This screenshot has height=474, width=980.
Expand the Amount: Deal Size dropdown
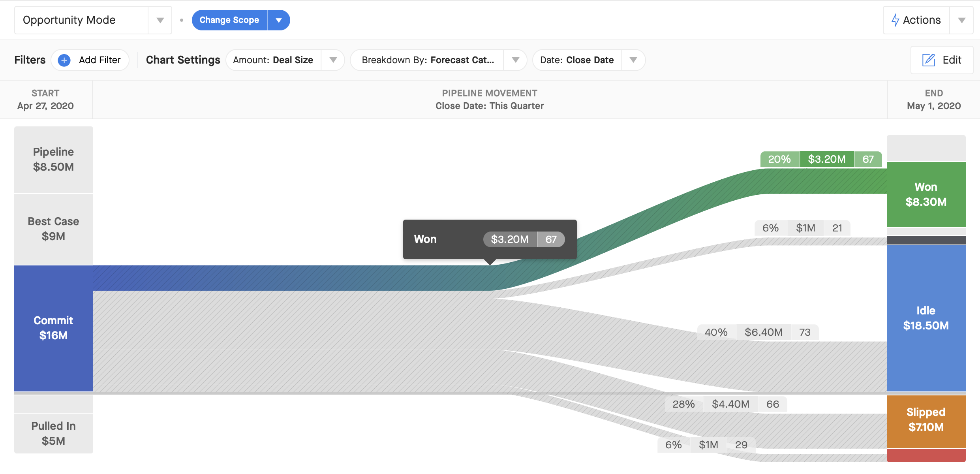pyautogui.click(x=333, y=60)
